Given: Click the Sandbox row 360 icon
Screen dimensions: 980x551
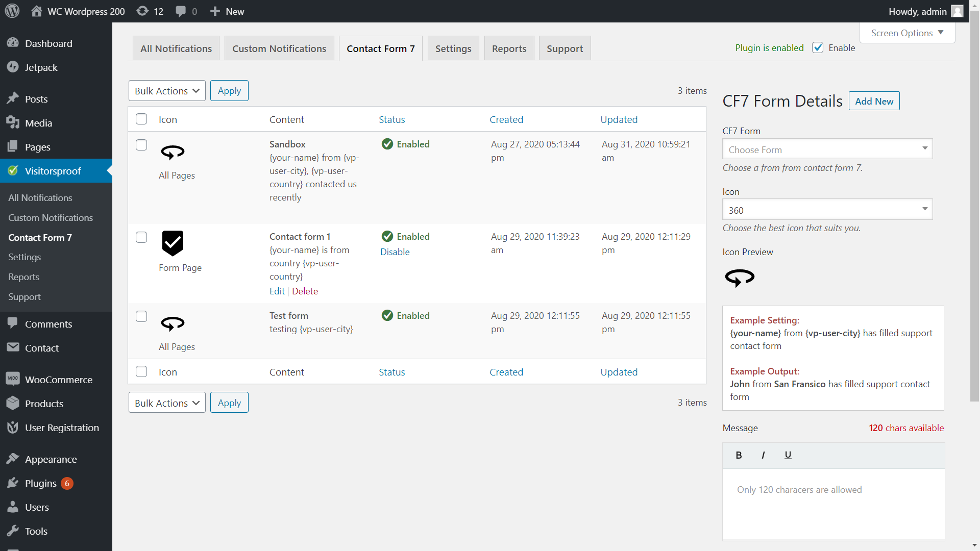Looking at the screenshot, I should pyautogui.click(x=173, y=153).
